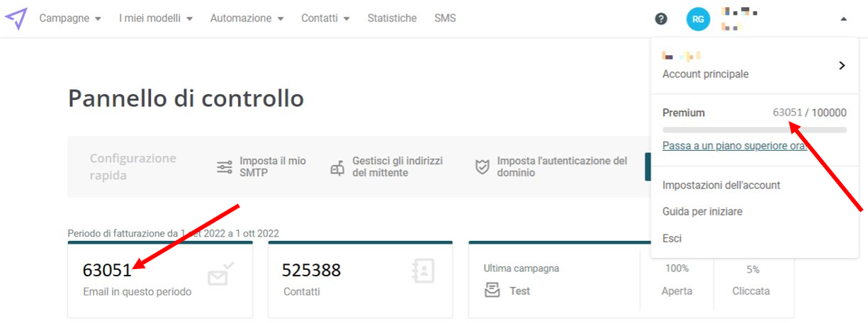Click the shield domain authentication icon
Viewport: 868px width, 323px height.
[x=482, y=167]
